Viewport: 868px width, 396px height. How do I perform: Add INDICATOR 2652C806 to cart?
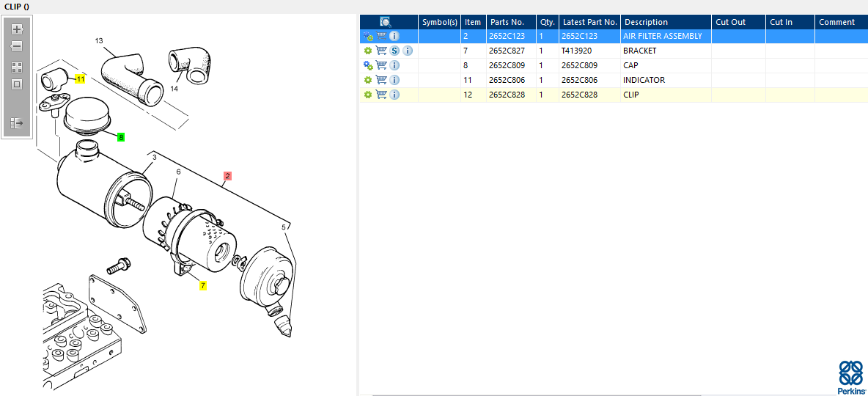pos(381,80)
